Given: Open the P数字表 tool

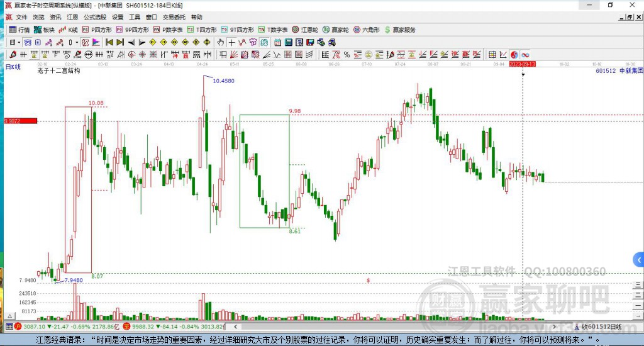Looking at the screenshot, I should [168, 30].
